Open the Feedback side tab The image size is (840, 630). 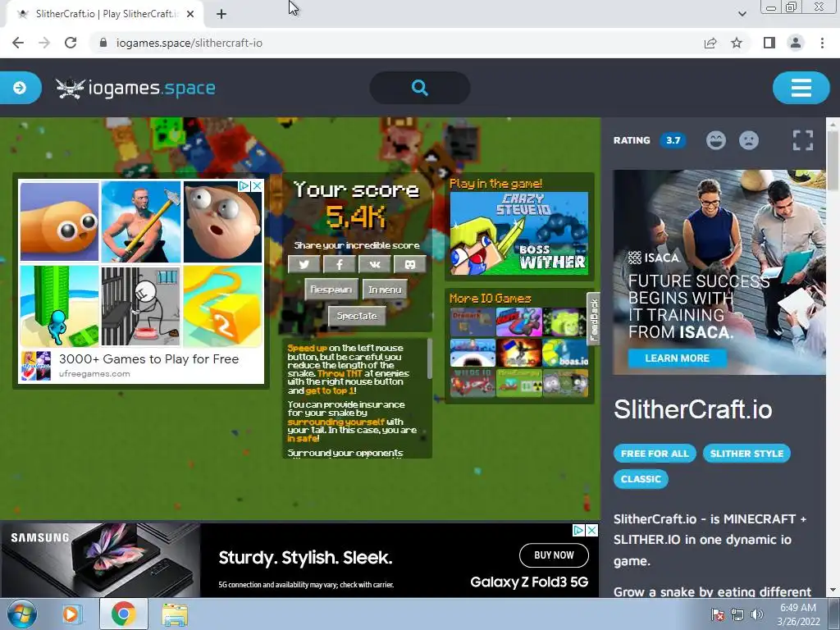click(x=594, y=319)
